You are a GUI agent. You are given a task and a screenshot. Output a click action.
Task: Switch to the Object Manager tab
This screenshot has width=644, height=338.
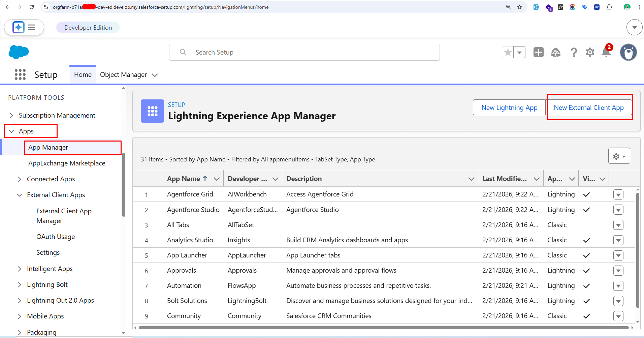123,74
